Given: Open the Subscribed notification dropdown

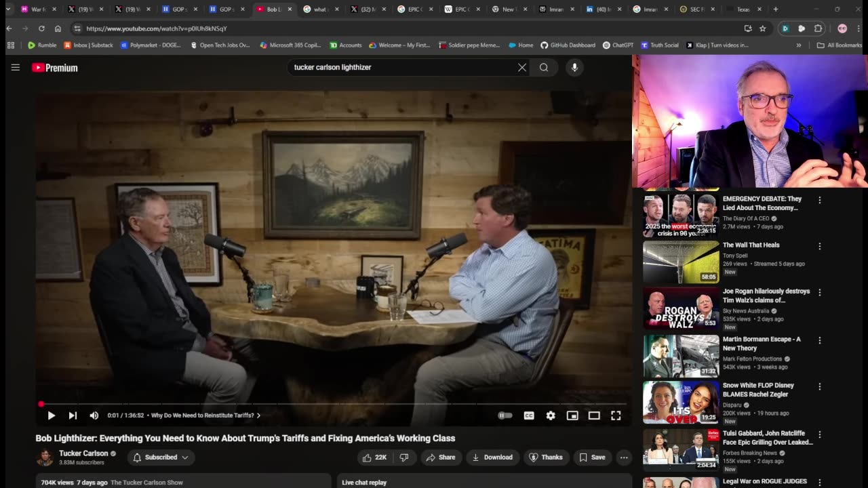Looking at the screenshot, I should point(161,457).
